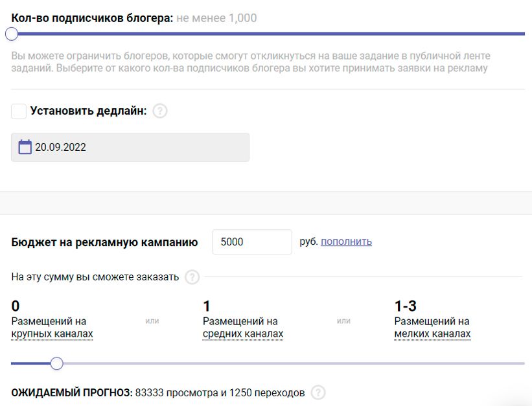Click the "Установить дедлайн:" label text
The height and width of the screenshot is (406, 532).
pos(88,111)
